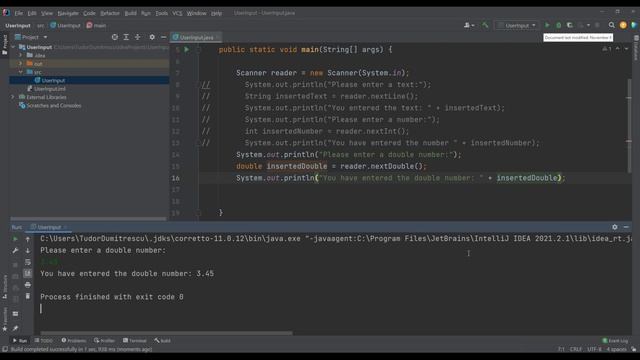Expand the .idea folder
The image size is (640, 360).
point(20,56)
